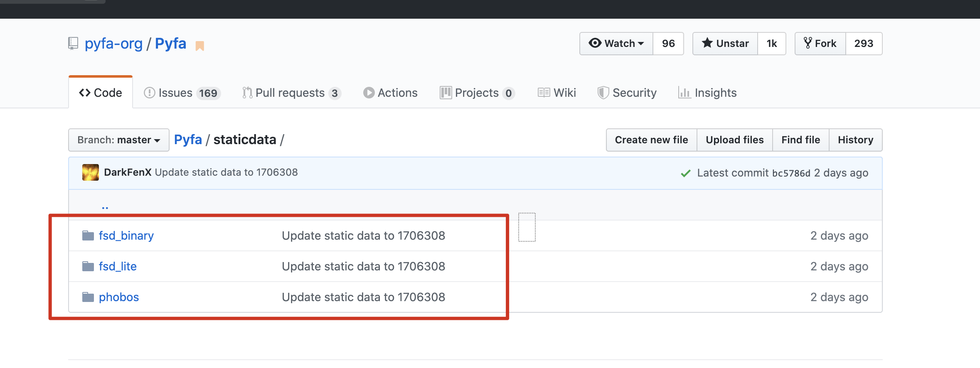Screen dimensions: 980x368
Task: Navigate to Pyfa root in breadcrumb
Action: [188, 140]
